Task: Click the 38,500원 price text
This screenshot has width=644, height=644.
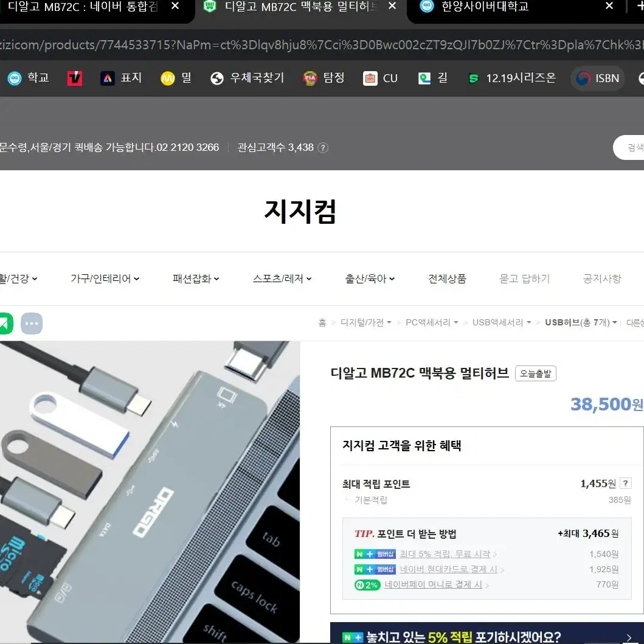Action: (607, 404)
